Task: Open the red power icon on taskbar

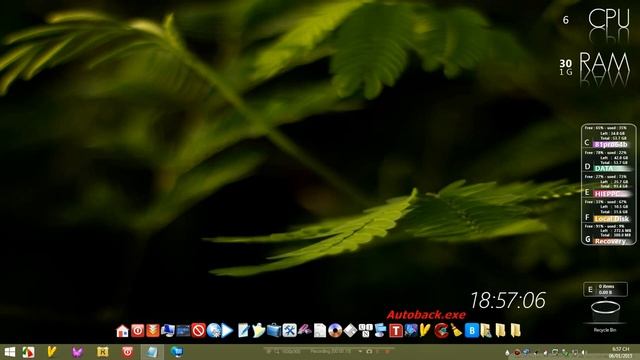Action: [x=128, y=352]
